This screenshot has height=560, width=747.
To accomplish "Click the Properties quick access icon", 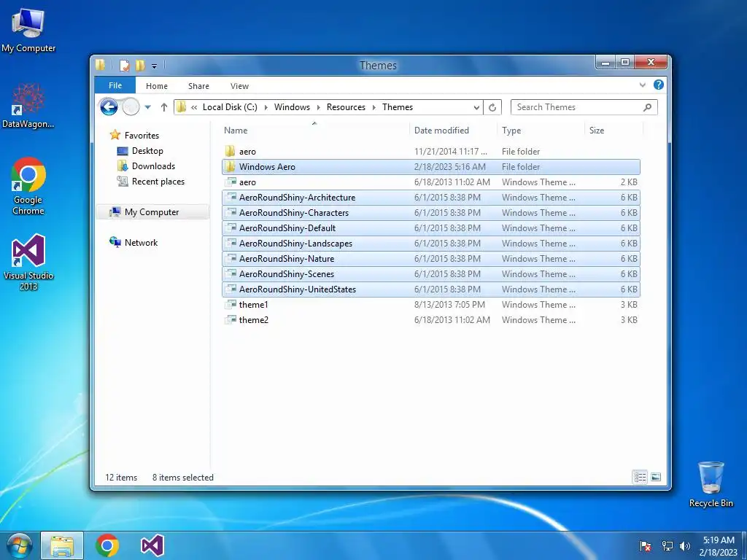I will 124,66.
